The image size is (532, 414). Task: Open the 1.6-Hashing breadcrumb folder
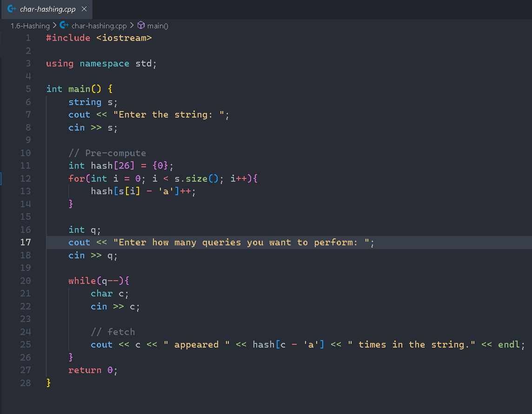pyautogui.click(x=30, y=26)
